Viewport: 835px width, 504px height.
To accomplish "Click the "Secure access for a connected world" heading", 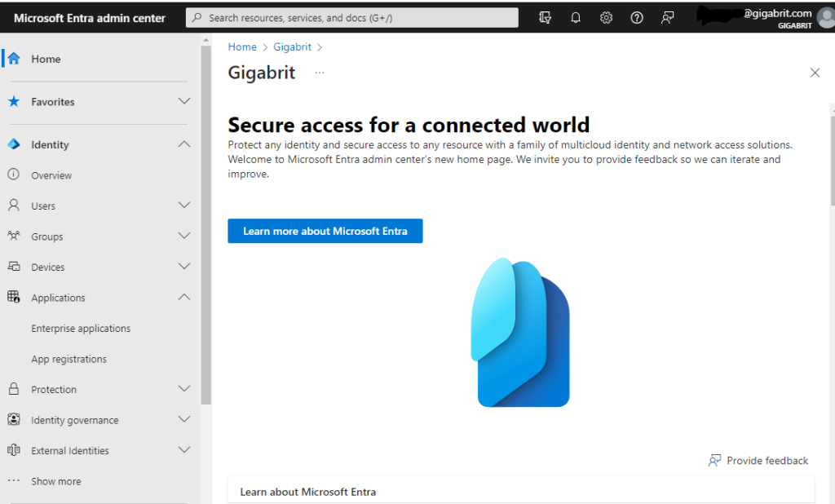I will coord(409,125).
